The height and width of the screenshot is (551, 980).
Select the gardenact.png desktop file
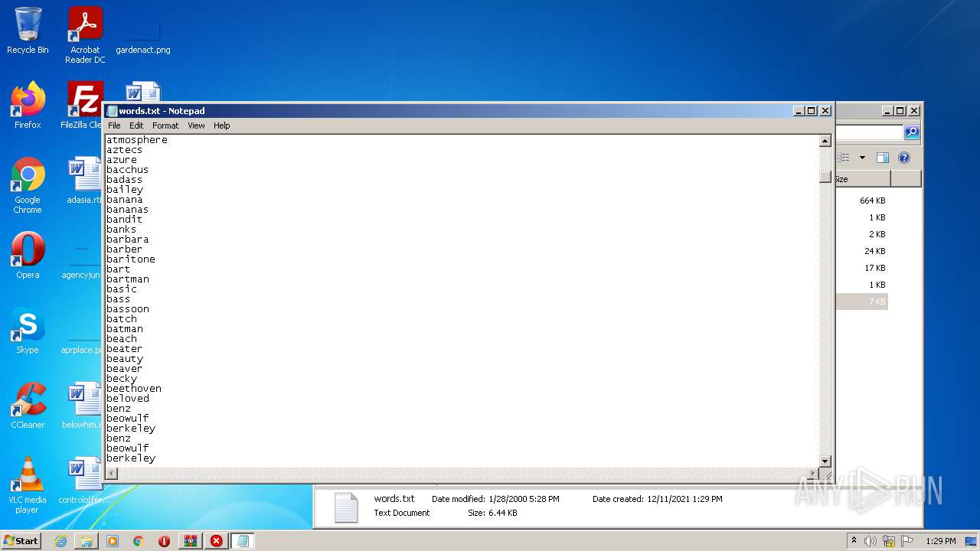[x=143, y=34]
